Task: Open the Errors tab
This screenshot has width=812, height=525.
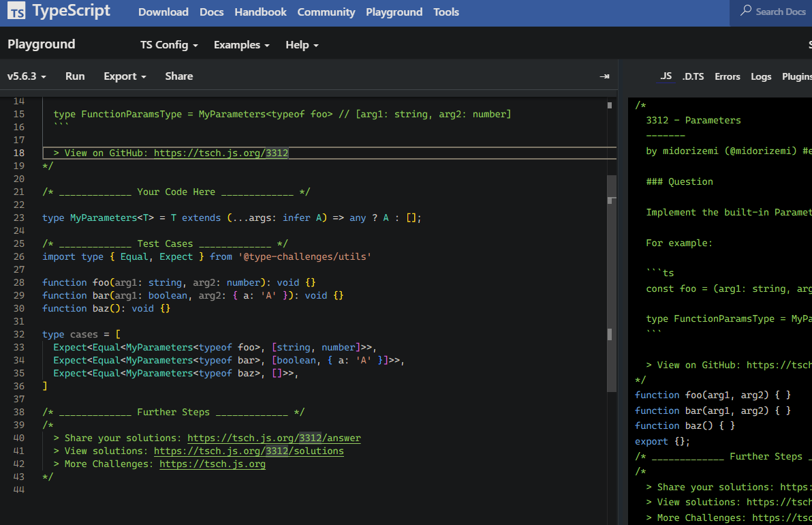Action: tap(727, 76)
